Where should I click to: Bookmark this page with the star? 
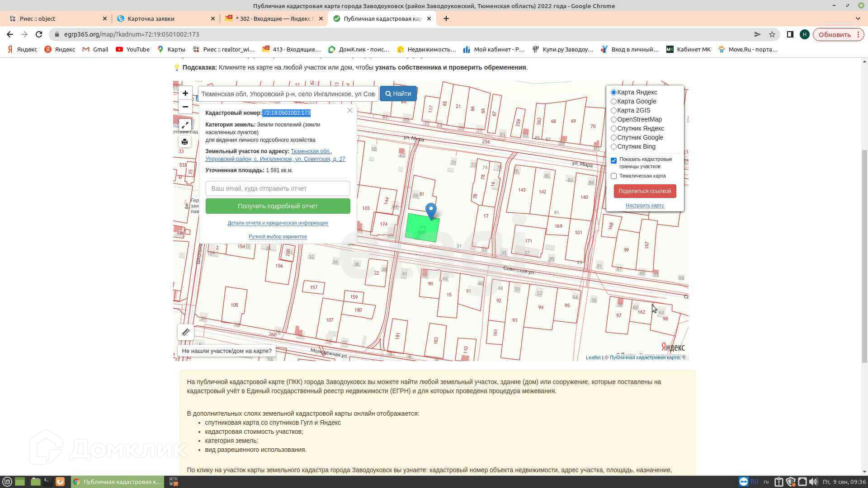click(772, 34)
